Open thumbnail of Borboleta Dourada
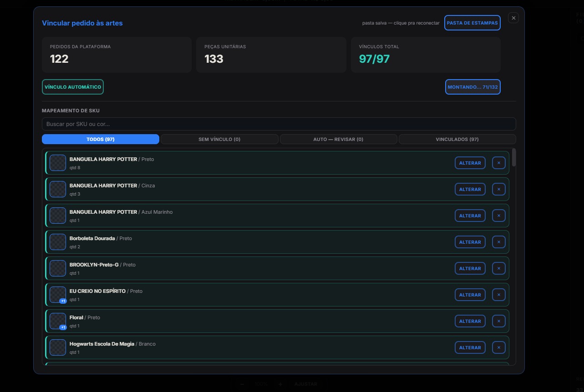The image size is (584, 392). click(58, 242)
